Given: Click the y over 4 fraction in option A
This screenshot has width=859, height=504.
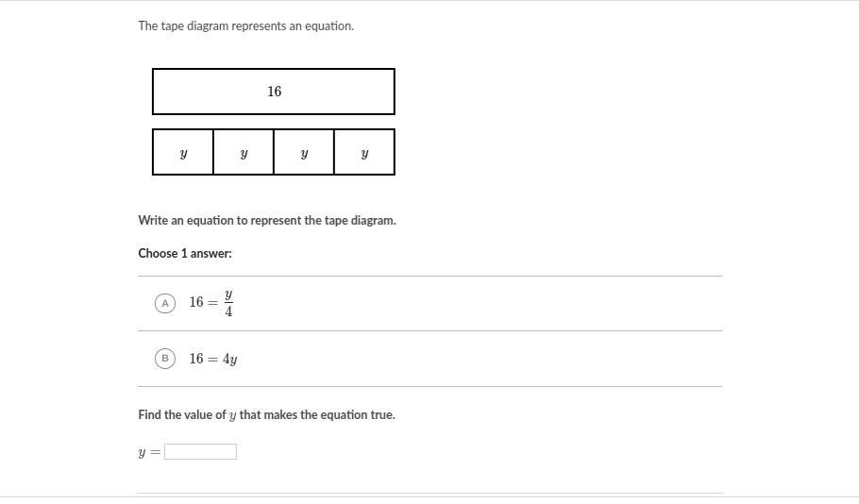Looking at the screenshot, I should pyautogui.click(x=228, y=303).
